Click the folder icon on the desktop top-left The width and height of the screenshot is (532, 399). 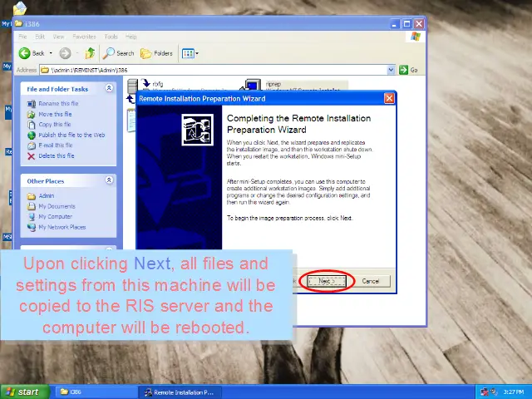(20, 8)
